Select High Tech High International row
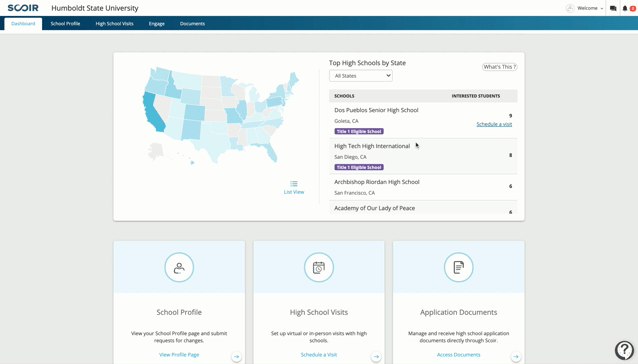The width and height of the screenshot is (638, 364). tap(423, 156)
